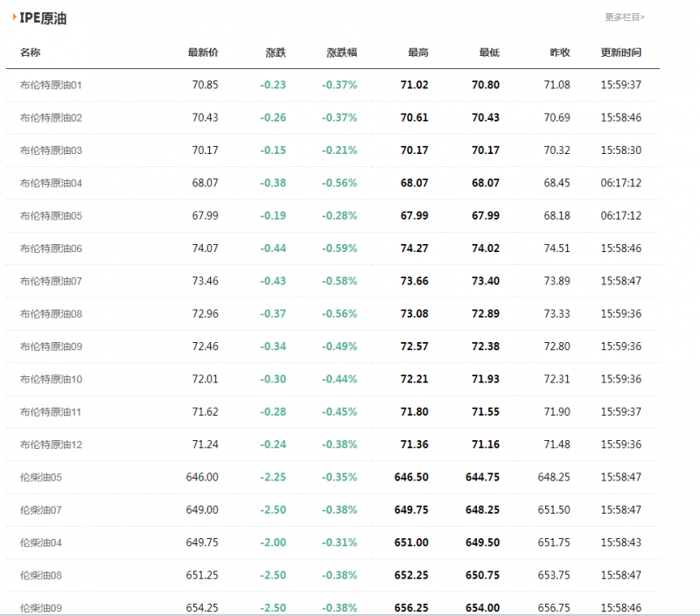The height and width of the screenshot is (616, 700).
Task: Open the 伦柴油05 contract link
Action: [x=41, y=477]
